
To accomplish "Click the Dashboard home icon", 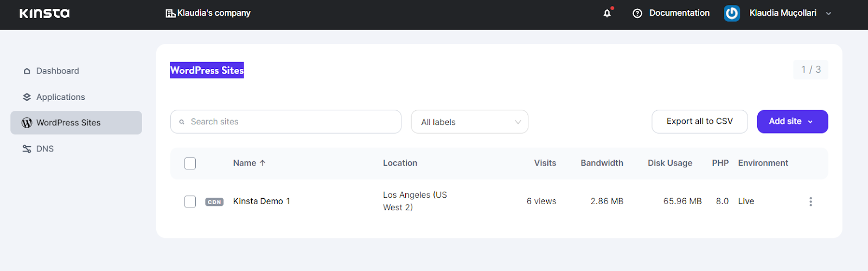I will click(x=27, y=71).
